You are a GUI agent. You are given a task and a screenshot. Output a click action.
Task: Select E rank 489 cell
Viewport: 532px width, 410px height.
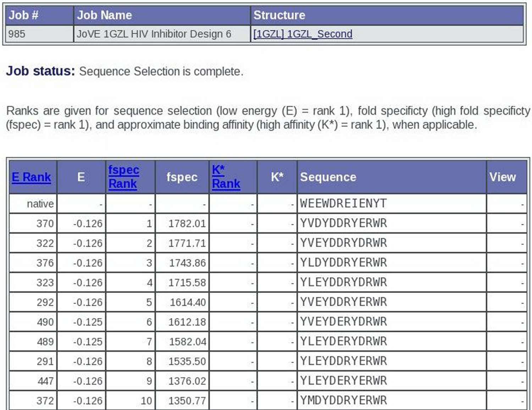point(33,341)
